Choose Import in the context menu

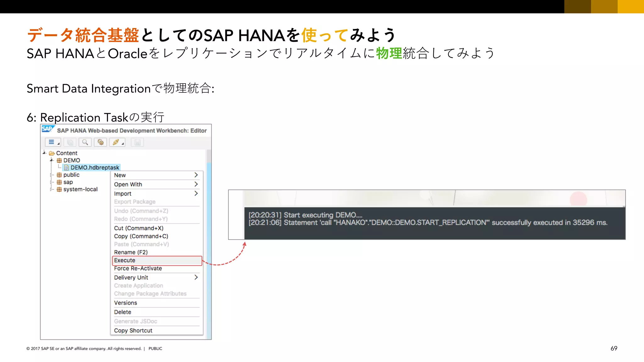tap(157, 194)
